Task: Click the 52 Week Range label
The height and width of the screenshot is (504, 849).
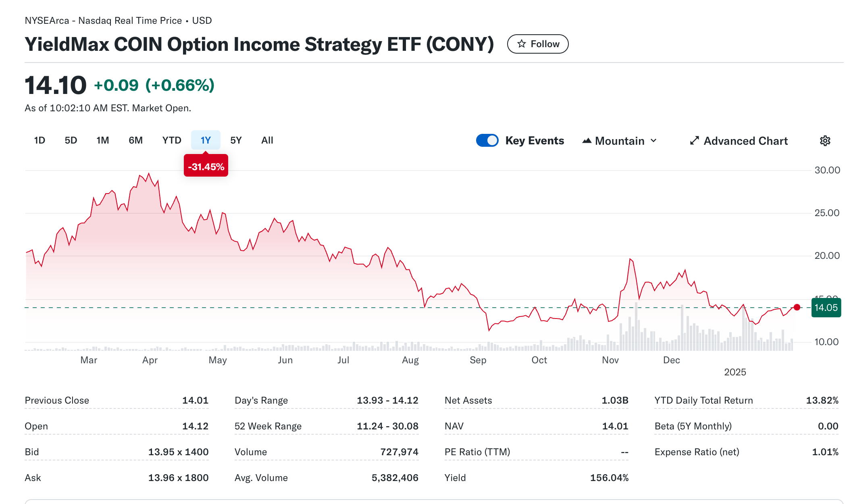Action: pos(268,426)
